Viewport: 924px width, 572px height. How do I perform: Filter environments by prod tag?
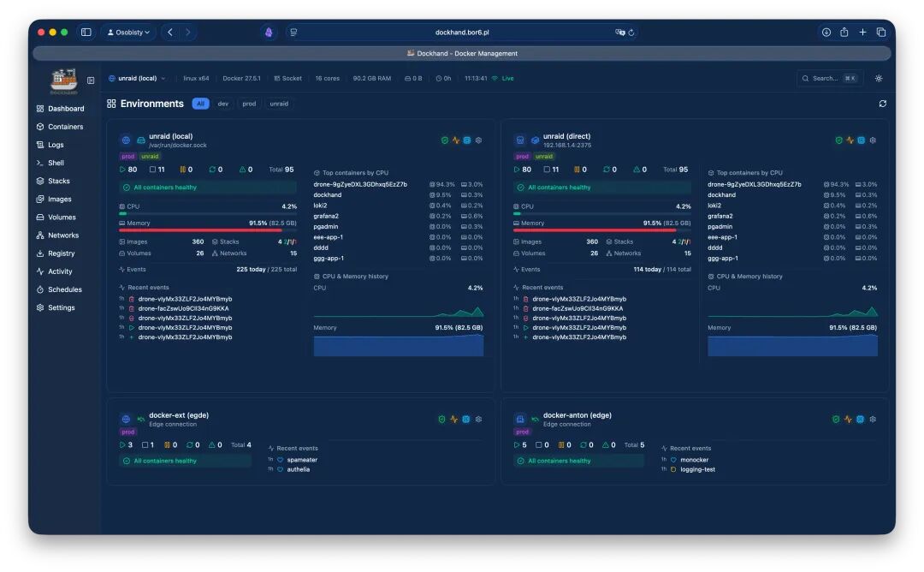pos(249,104)
